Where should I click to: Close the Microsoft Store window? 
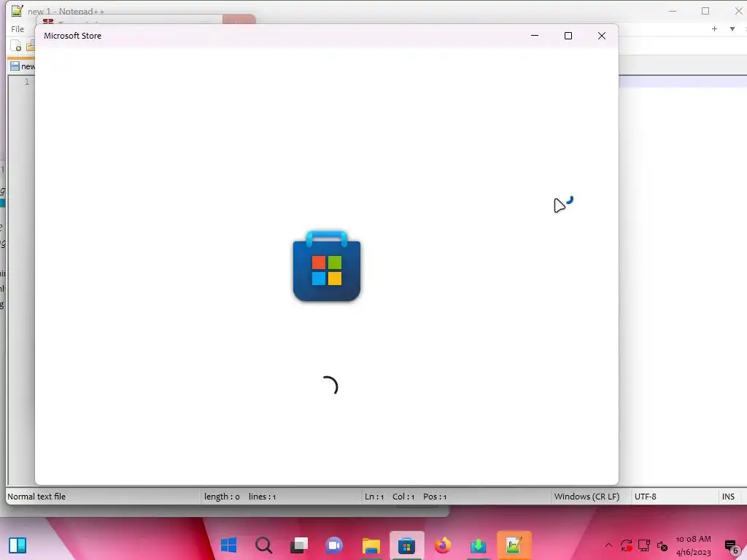point(602,36)
